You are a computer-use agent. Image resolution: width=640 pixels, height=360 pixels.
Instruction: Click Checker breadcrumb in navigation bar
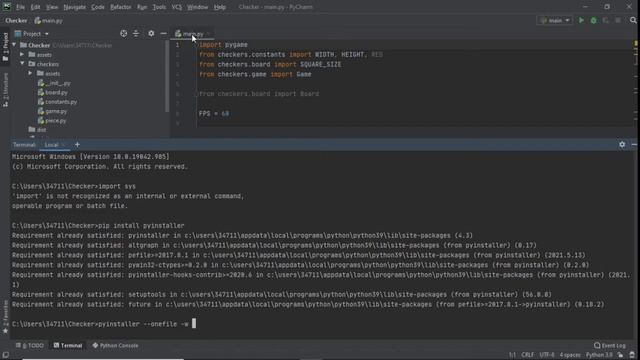[16, 20]
